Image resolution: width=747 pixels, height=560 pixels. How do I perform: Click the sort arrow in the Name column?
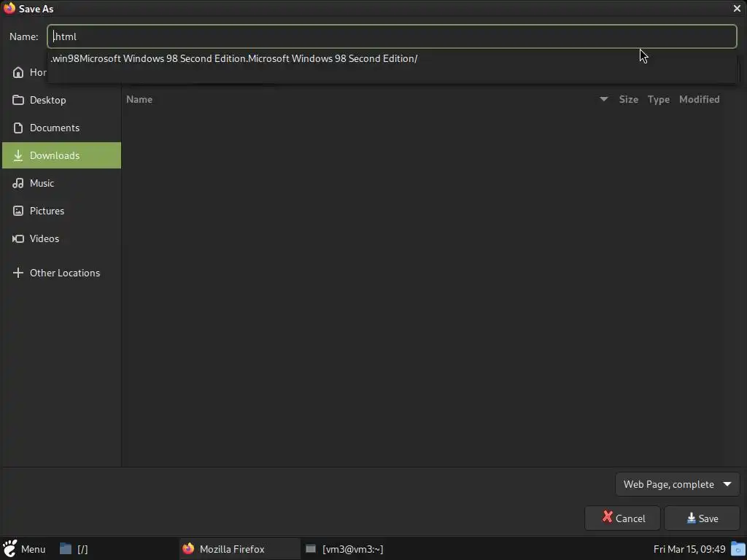click(603, 99)
